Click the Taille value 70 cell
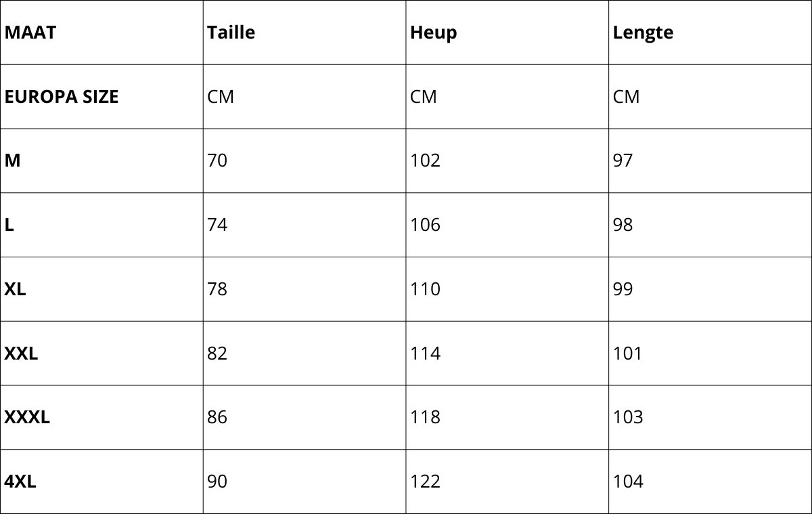 [217, 160]
